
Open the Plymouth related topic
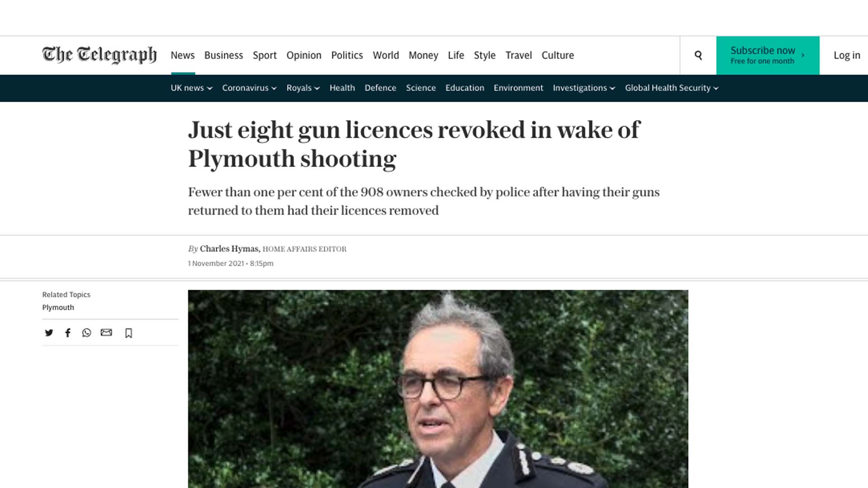[x=58, y=307]
